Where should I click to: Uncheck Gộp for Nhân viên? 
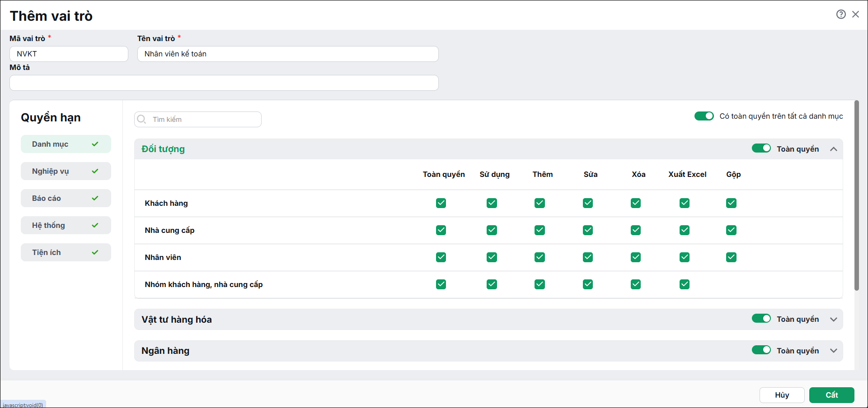pyautogui.click(x=731, y=257)
